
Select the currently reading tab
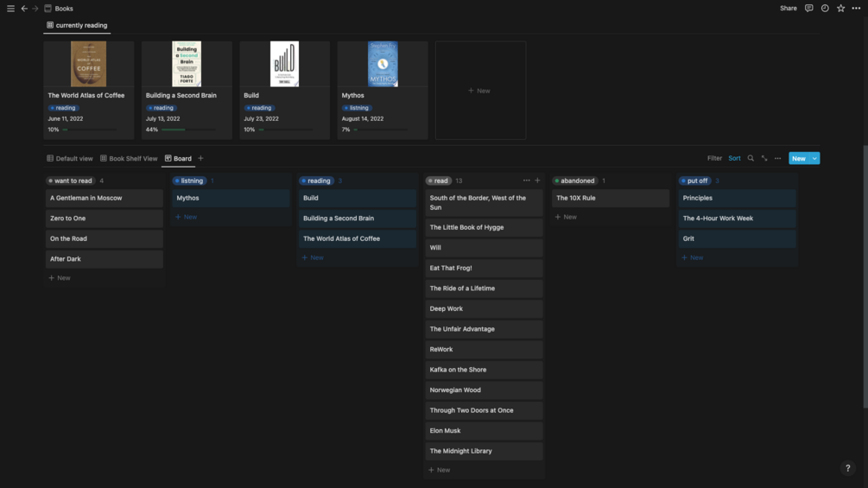(77, 25)
